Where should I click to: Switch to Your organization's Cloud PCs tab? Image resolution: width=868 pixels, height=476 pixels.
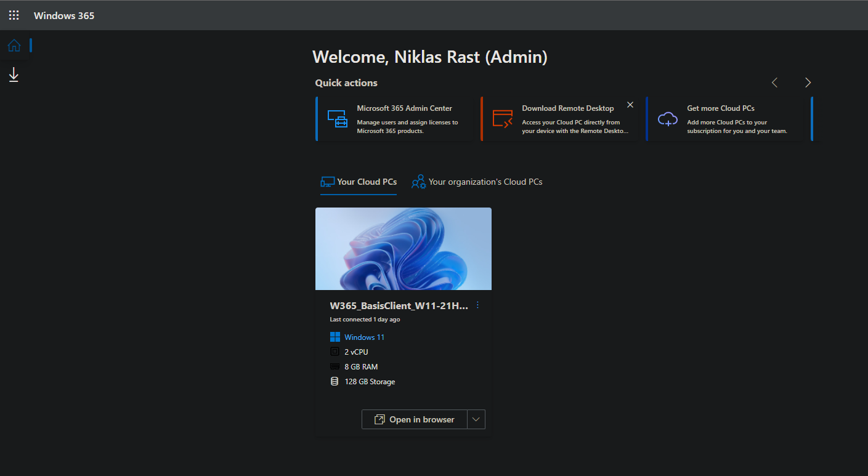(x=477, y=182)
